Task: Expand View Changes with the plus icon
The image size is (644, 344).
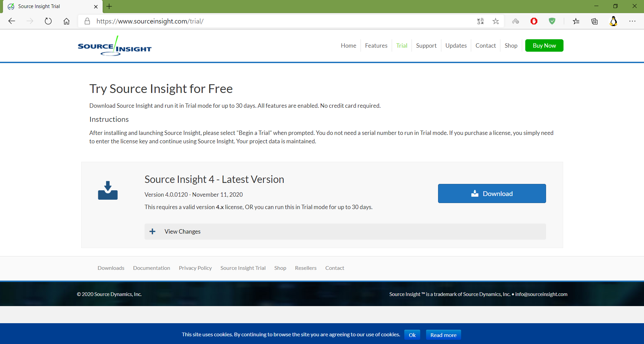Action: point(152,232)
